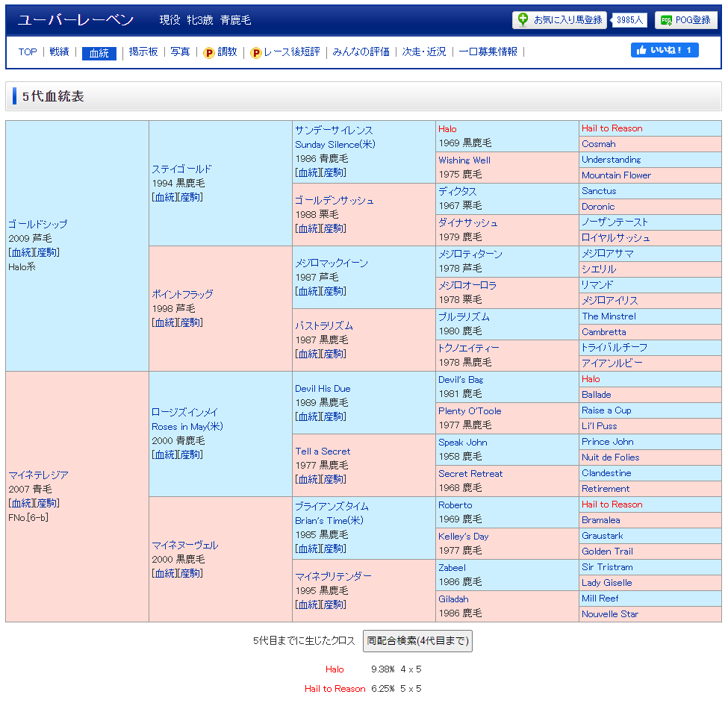728x703 pixels.
Task: Switch to the 戦績 tab
Action: (59, 52)
